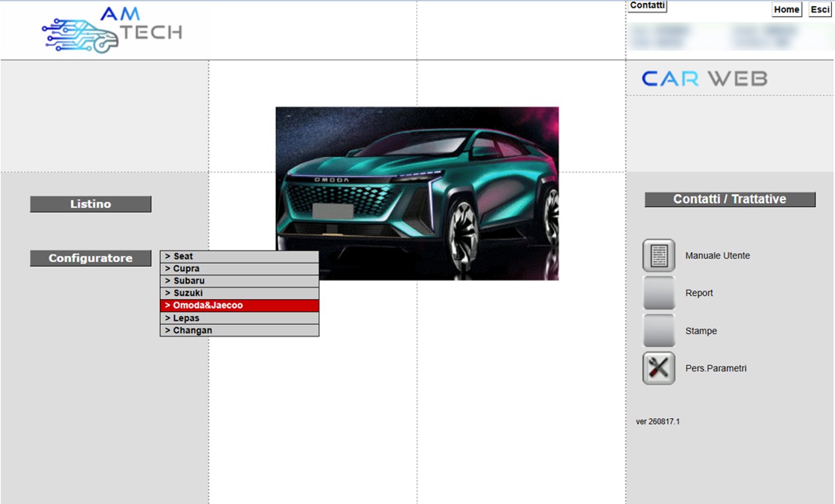
Task: Click the blank button beside Report
Action: click(658, 293)
